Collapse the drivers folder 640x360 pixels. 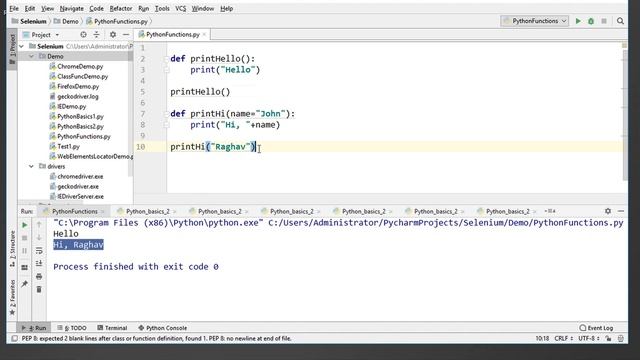31,166
